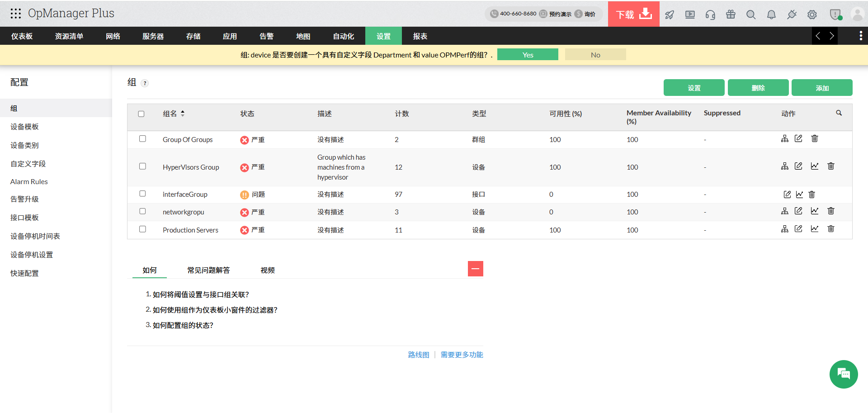The image size is (868, 413).
Task: Delete the Group Of Groups row
Action: (x=815, y=139)
